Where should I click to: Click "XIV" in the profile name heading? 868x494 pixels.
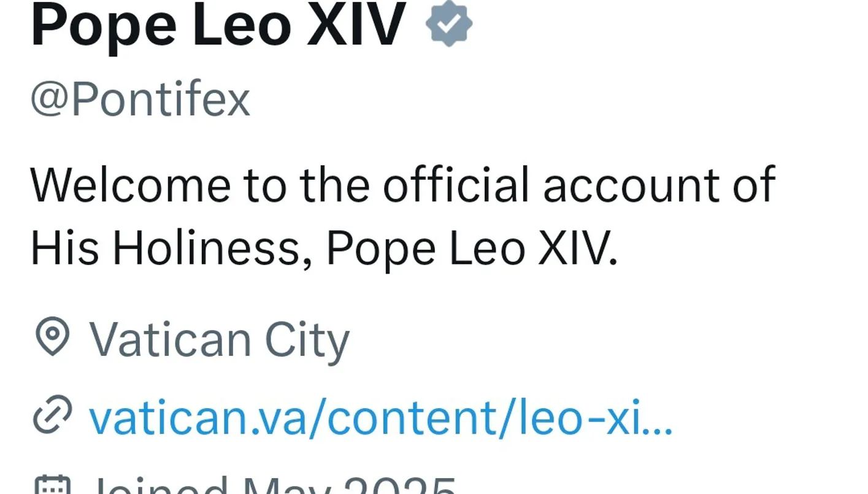(x=356, y=25)
